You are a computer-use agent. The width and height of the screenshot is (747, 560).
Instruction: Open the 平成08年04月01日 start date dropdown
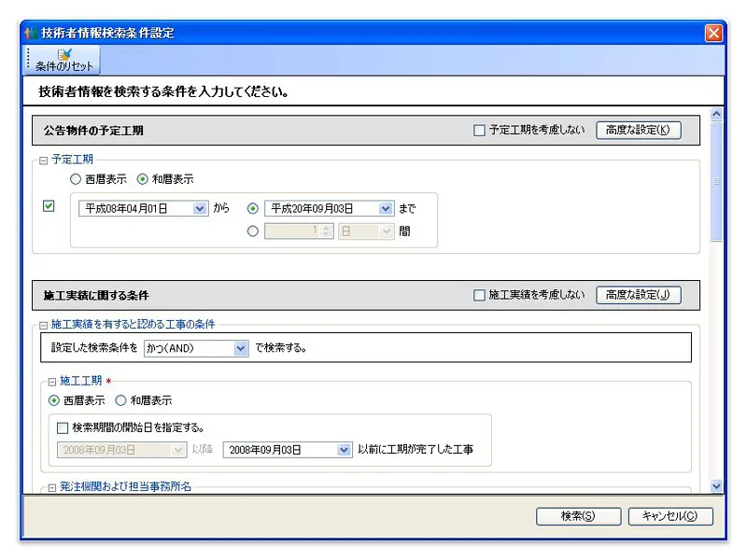pos(200,209)
